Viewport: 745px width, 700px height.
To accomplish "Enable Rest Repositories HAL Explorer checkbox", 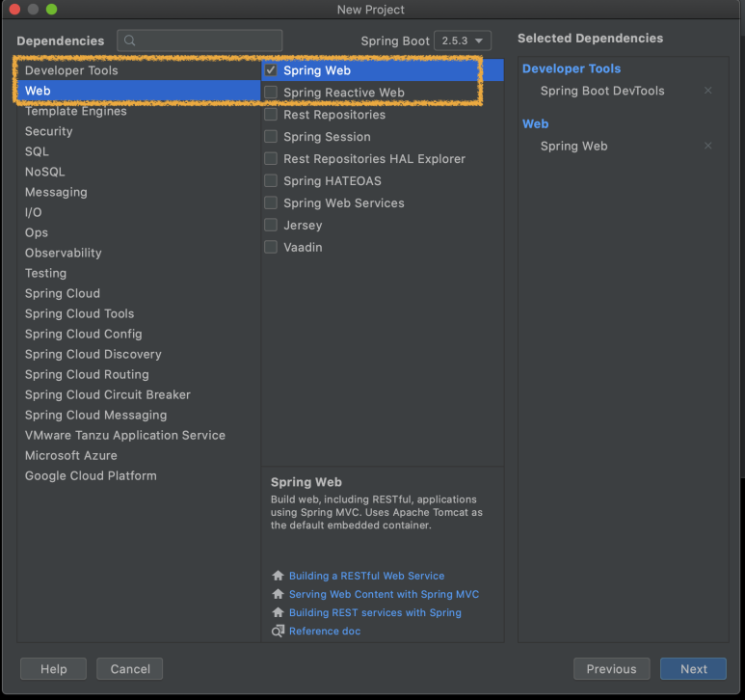I will (271, 159).
